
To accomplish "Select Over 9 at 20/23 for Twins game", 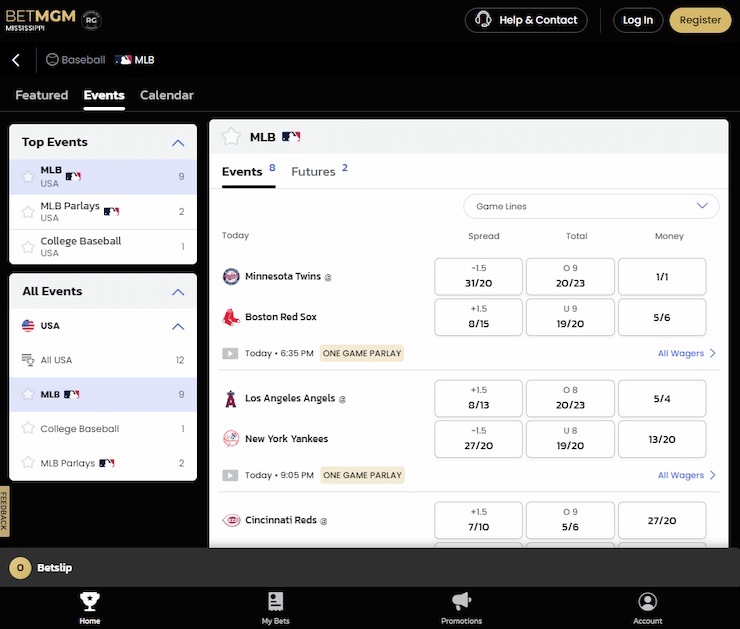I will point(570,276).
